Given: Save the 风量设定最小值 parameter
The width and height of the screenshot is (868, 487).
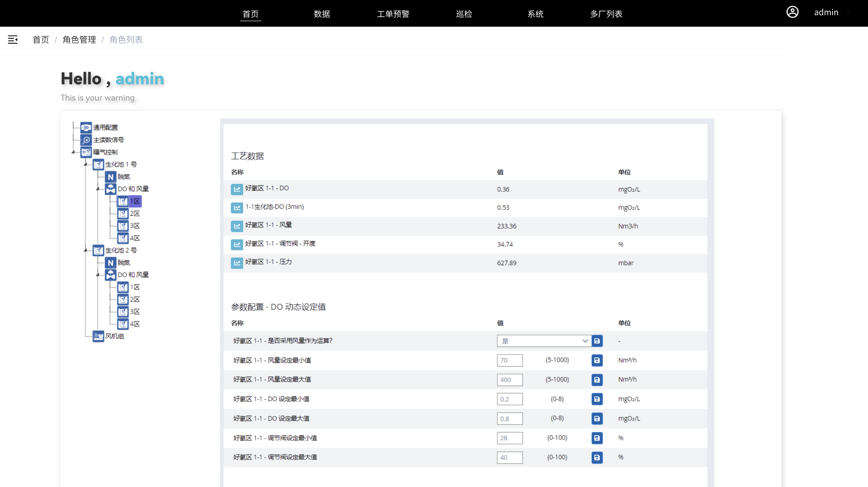Looking at the screenshot, I should [x=597, y=360].
